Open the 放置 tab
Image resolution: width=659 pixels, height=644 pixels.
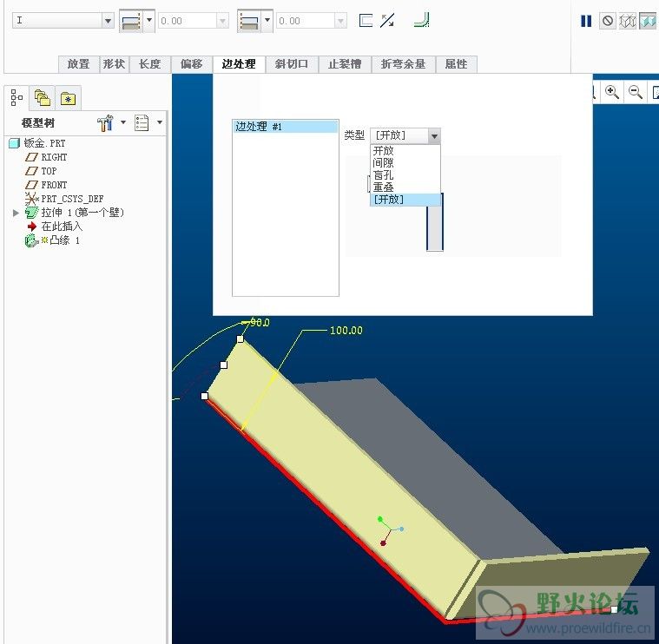79,64
